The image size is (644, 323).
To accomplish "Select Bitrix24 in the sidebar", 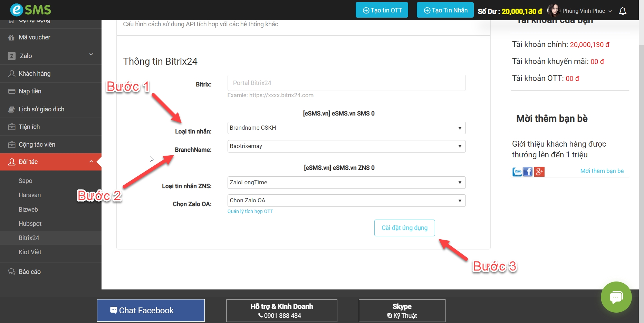I will pyautogui.click(x=29, y=238).
